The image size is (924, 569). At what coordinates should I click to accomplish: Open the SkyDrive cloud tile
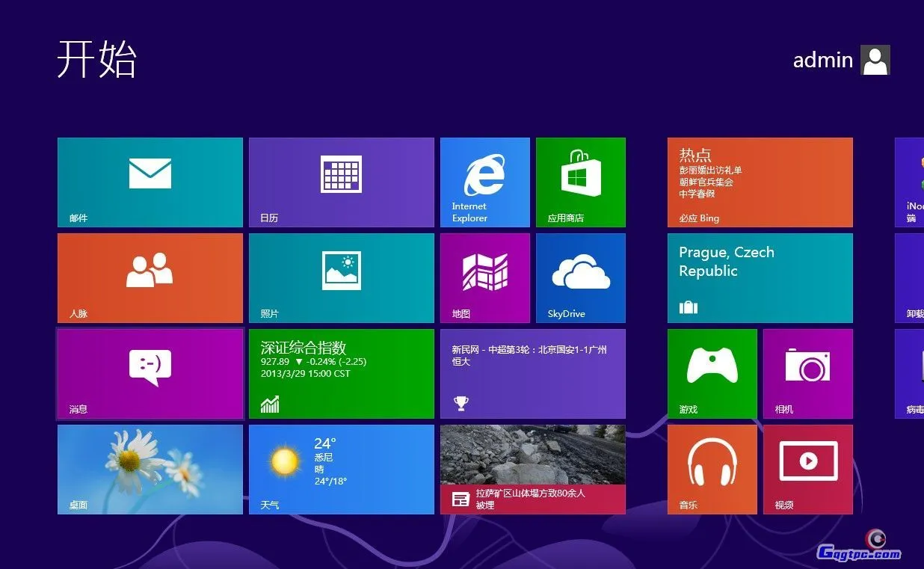(x=580, y=277)
